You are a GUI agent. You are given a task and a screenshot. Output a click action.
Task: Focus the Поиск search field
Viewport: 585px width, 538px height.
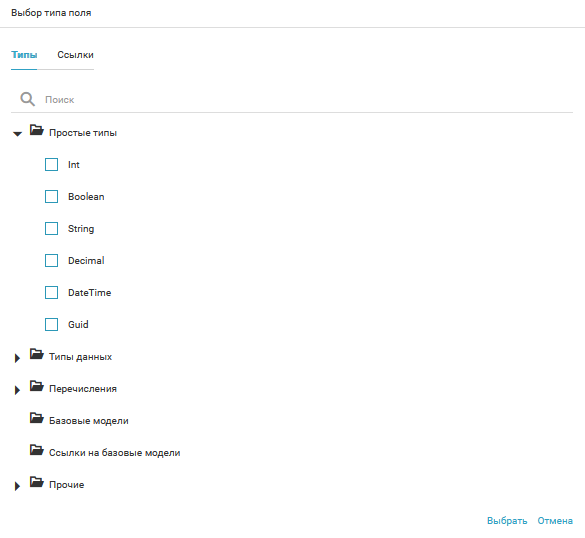(x=308, y=100)
